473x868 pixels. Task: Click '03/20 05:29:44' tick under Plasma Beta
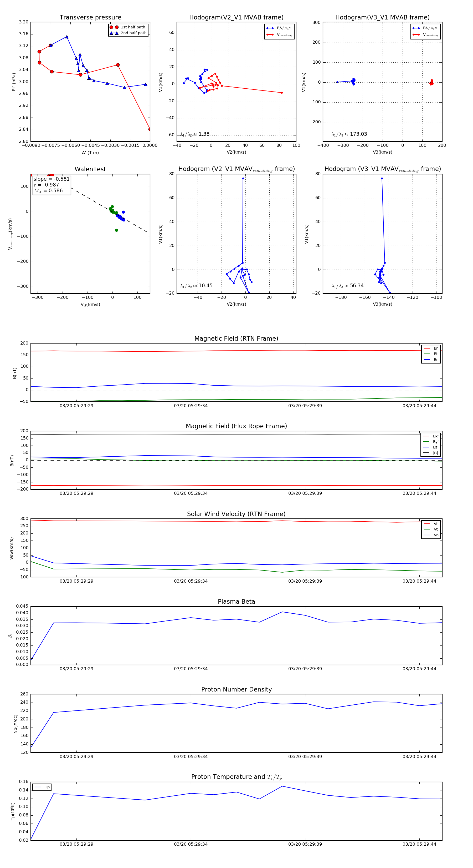(x=419, y=669)
